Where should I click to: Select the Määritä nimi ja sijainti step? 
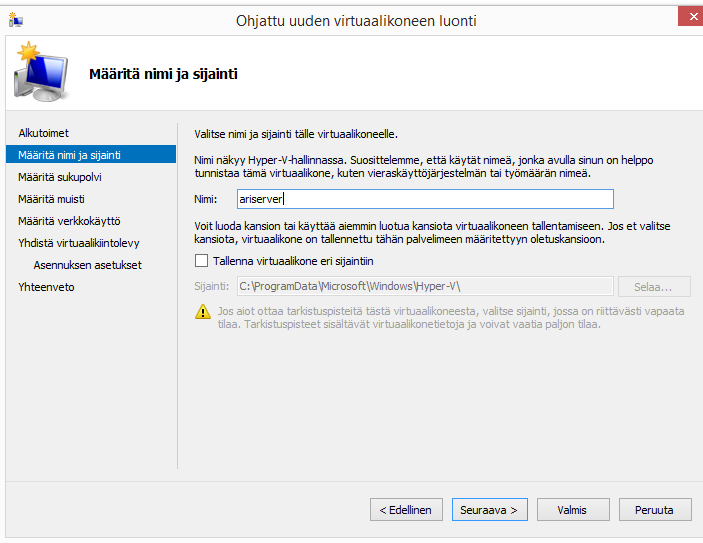pos(91,155)
